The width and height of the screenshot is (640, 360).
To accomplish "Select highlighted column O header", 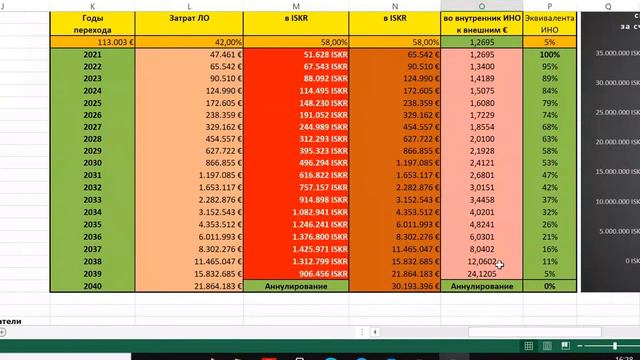I will (x=482, y=6).
